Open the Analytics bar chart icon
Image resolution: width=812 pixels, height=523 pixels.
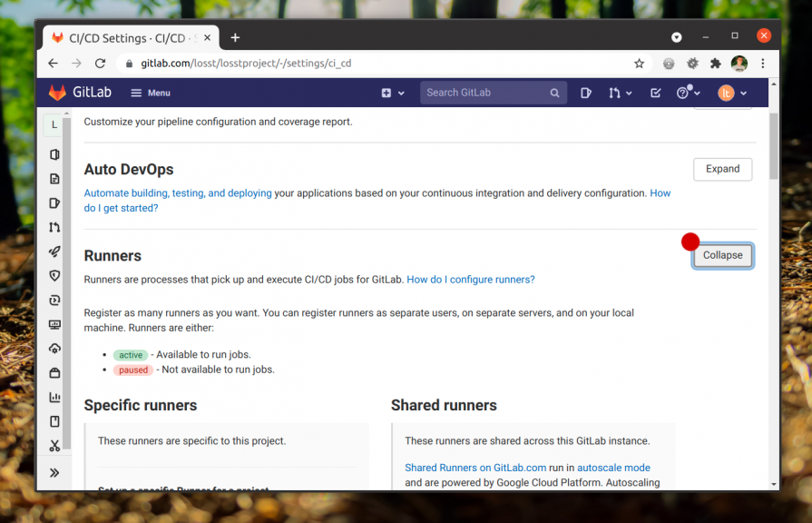54,397
